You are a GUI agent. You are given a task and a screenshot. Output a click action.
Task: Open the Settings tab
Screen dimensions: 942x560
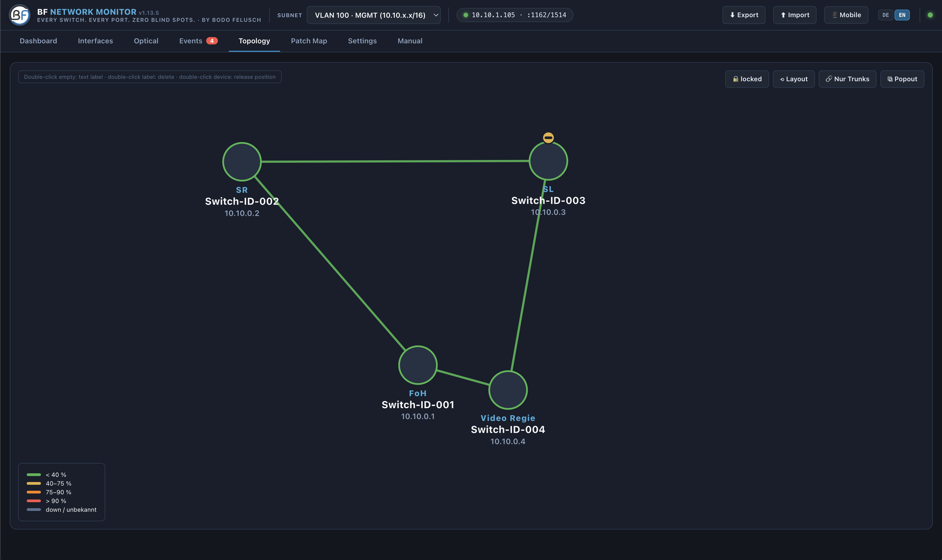(362, 41)
